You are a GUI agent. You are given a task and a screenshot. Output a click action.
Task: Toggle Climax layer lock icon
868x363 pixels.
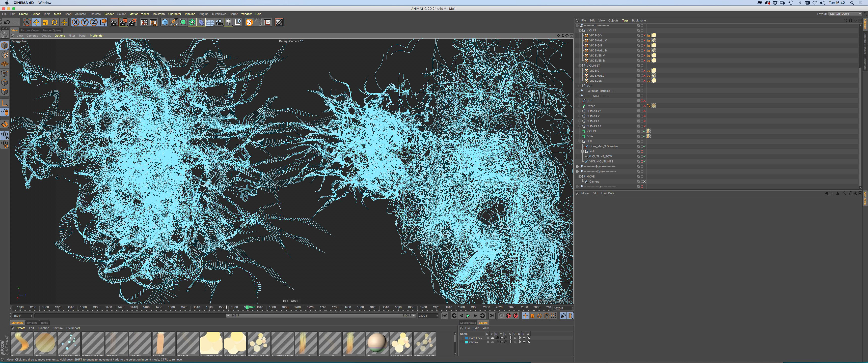pyautogui.click(x=505, y=342)
